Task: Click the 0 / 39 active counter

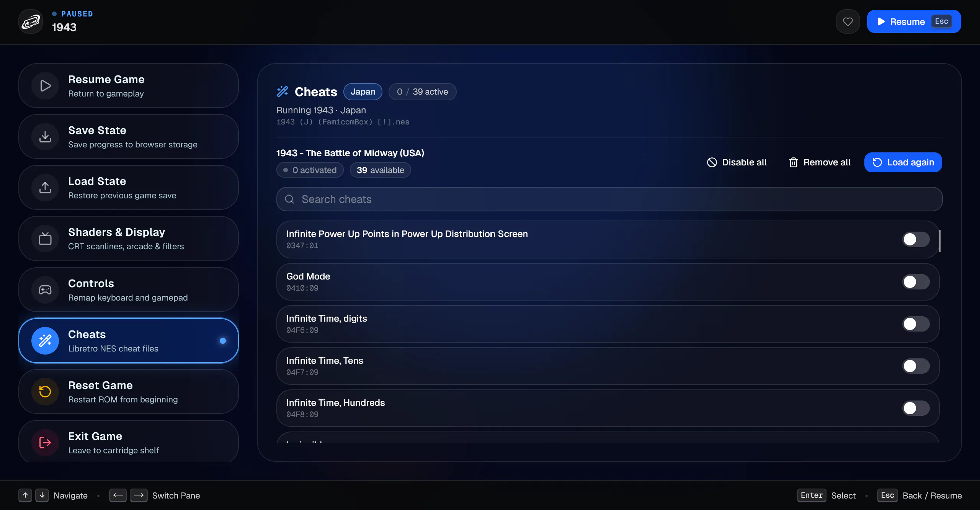Action: [422, 92]
